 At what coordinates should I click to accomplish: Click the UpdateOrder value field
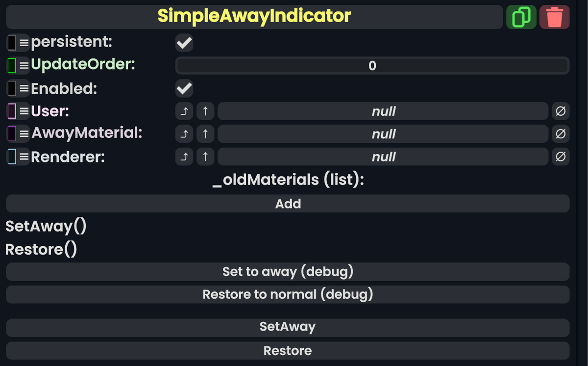pos(372,65)
